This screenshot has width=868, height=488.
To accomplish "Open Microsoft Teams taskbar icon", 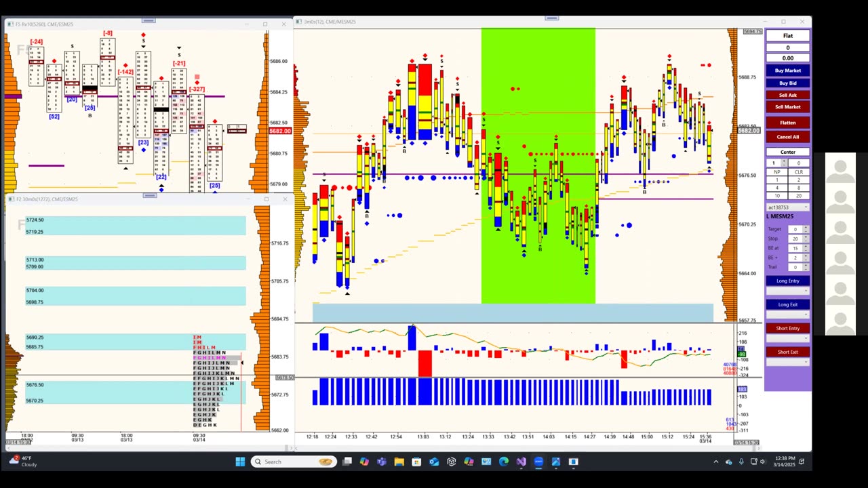I will click(382, 462).
